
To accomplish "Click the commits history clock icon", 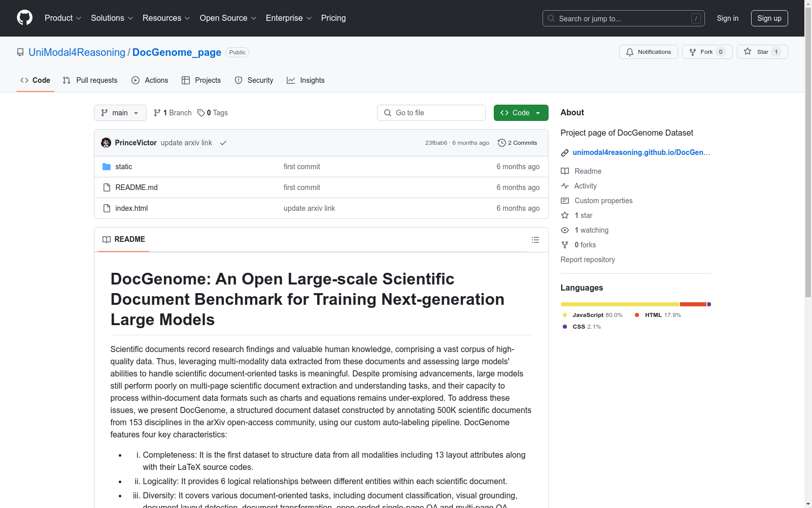I will click(501, 143).
